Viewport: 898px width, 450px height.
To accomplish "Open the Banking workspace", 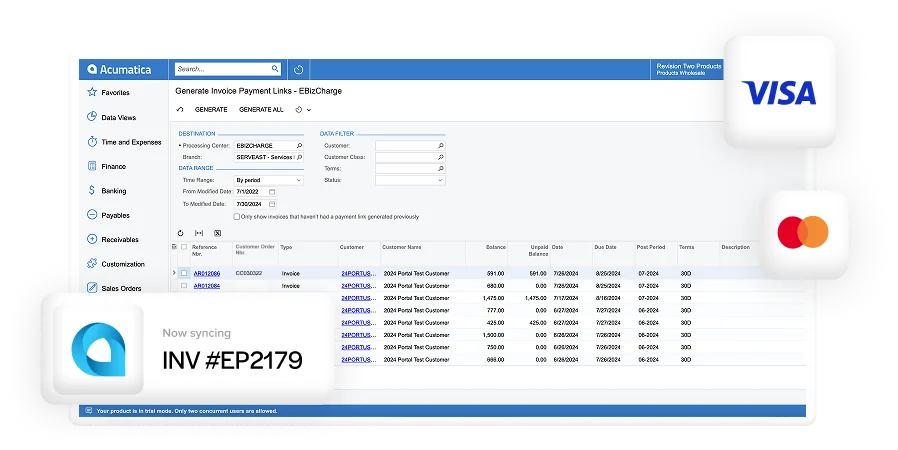I will tap(113, 191).
